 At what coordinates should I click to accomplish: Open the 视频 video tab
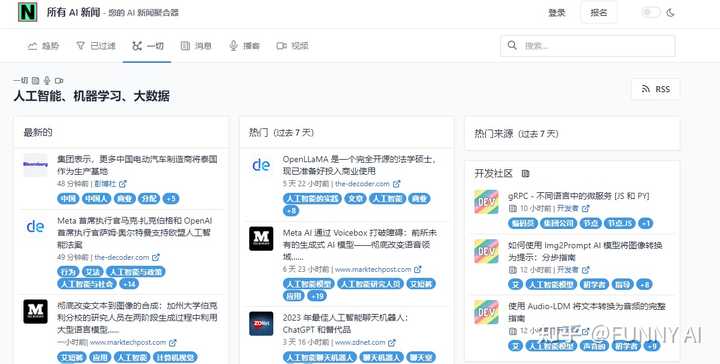[x=292, y=45]
